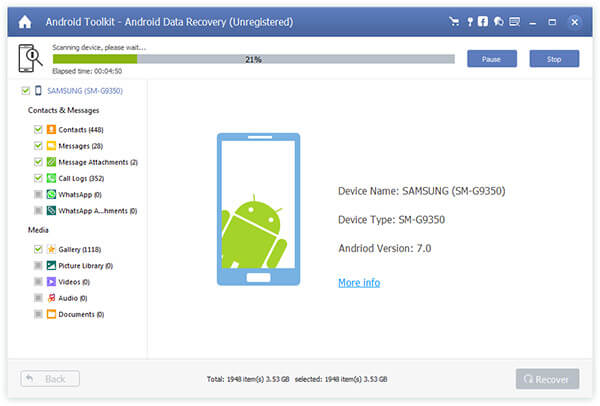This screenshot has width=600, height=406.
Task: Uncheck the Call Logs checkbox
Action: (38, 178)
